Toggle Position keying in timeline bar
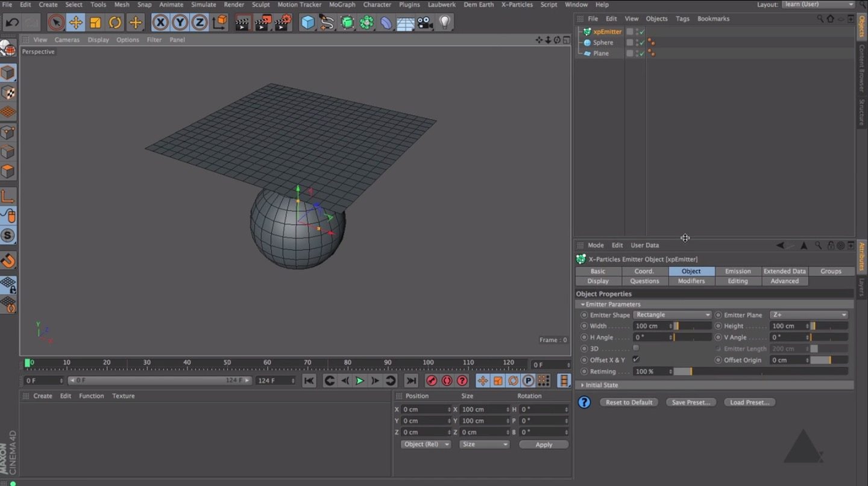This screenshot has height=486, width=868. [x=483, y=381]
